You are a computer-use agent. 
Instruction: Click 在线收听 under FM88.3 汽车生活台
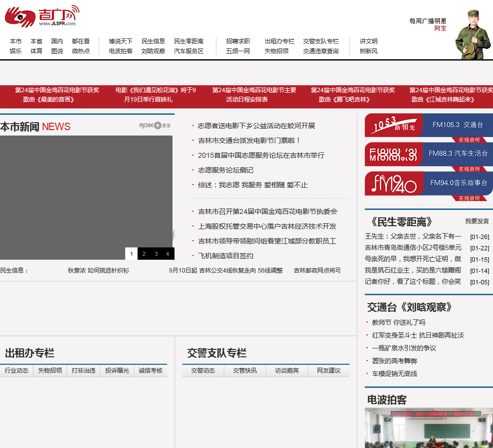469,169
